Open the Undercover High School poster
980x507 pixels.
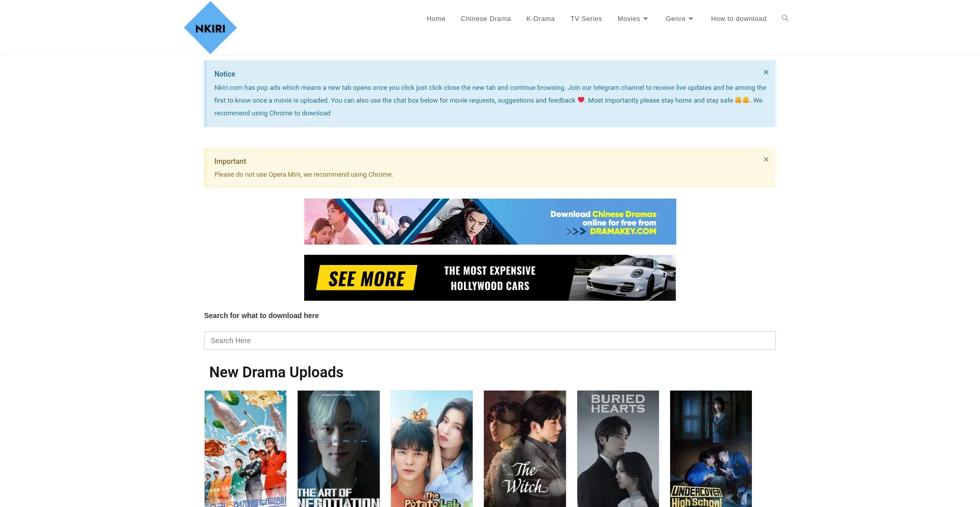coord(711,449)
